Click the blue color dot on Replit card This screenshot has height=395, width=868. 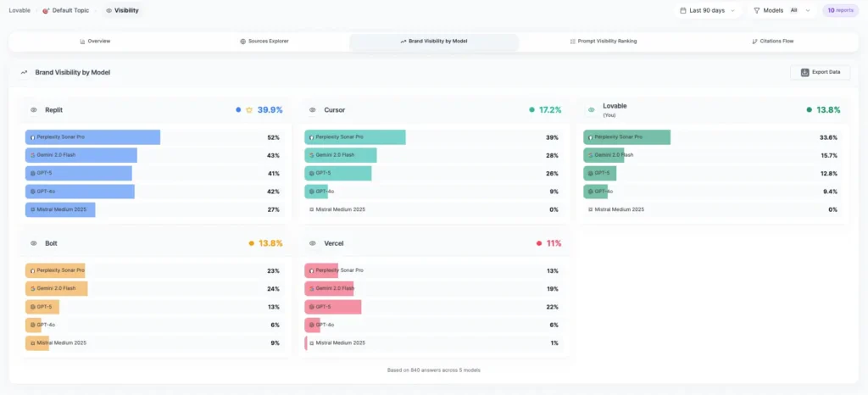[238, 110]
